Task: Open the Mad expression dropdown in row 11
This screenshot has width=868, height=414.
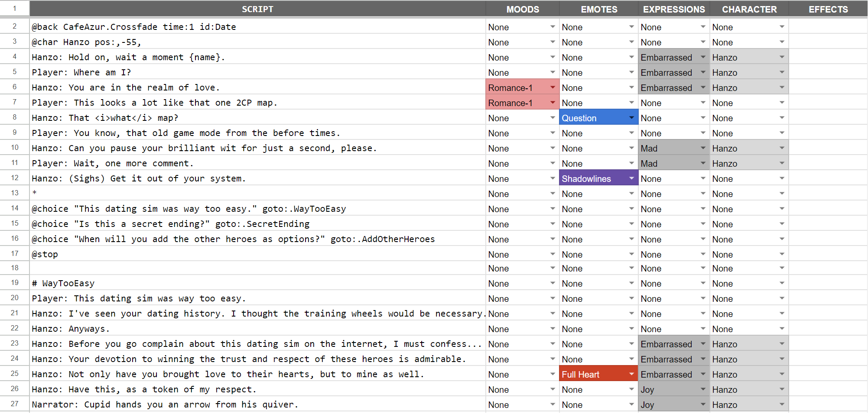Action: point(703,163)
